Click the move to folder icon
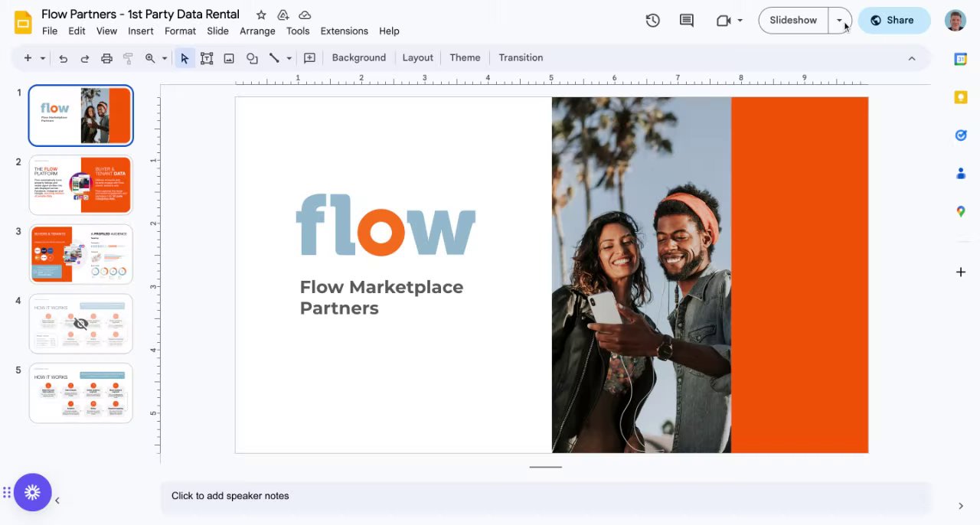Image resolution: width=980 pixels, height=525 pixels. [x=283, y=15]
